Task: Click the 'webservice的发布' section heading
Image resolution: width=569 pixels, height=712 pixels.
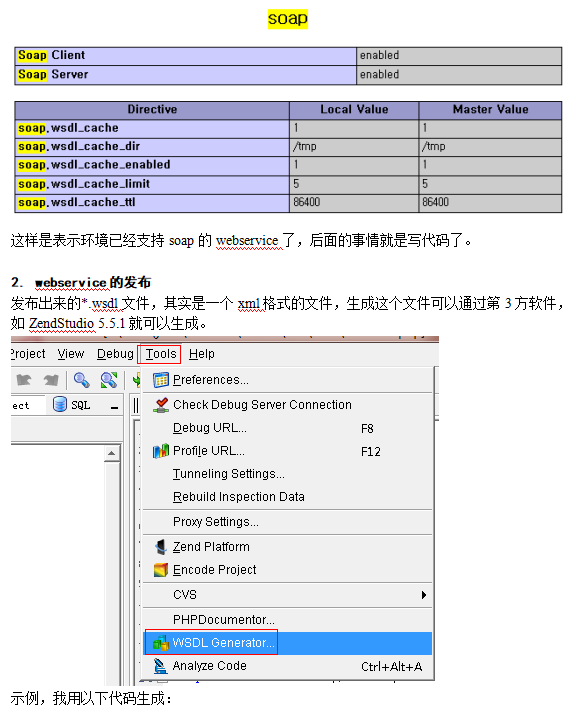Action: pyautogui.click(x=93, y=282)
